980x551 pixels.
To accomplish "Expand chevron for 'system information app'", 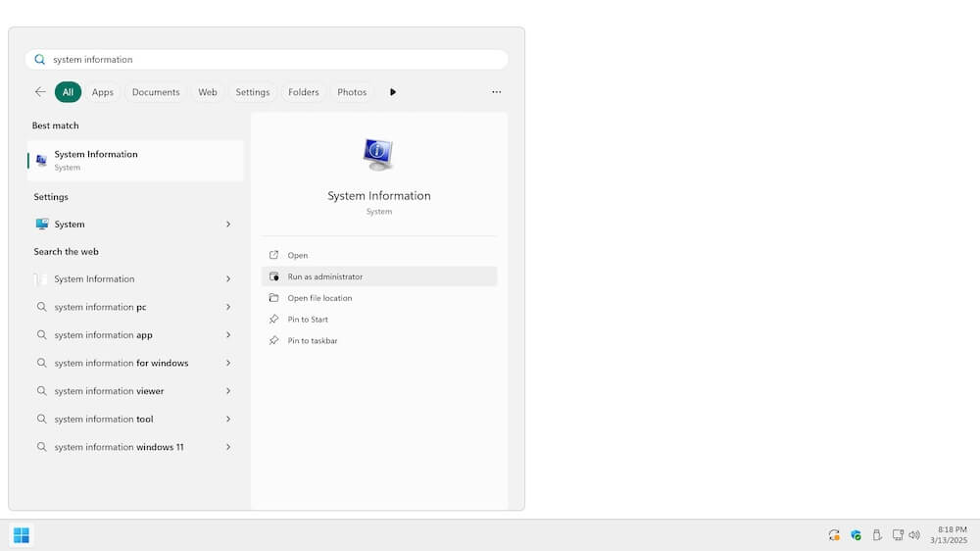I will click(x=228, y=335).
